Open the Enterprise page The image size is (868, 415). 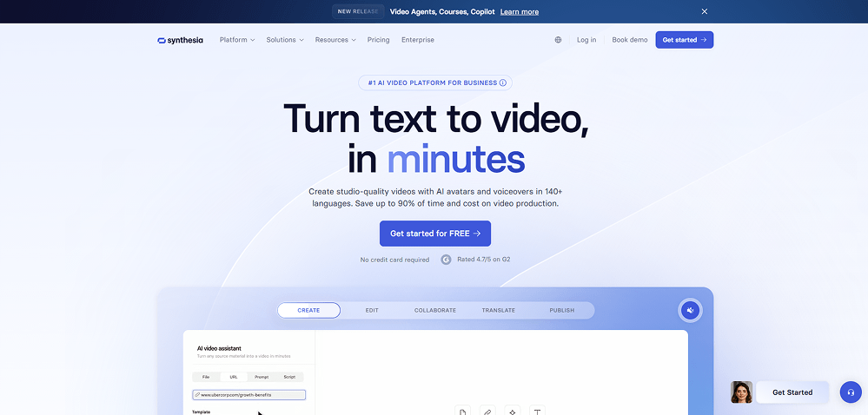point(418,40)
